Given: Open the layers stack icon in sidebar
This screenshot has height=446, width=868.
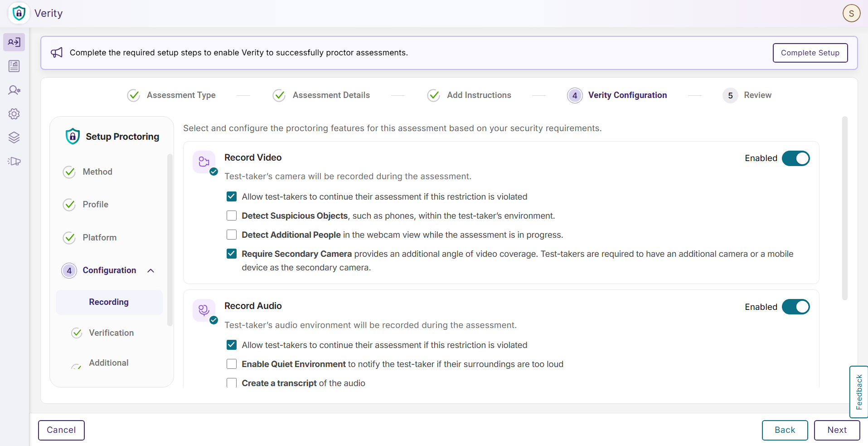Looking at the screenshot, I should [x=14, y=137].
